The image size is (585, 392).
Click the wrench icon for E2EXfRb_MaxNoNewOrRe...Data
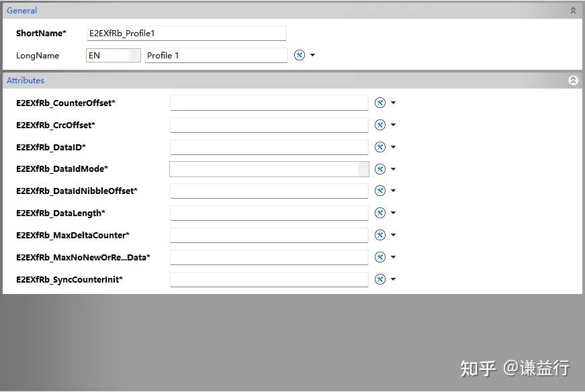tap(380, 257)
